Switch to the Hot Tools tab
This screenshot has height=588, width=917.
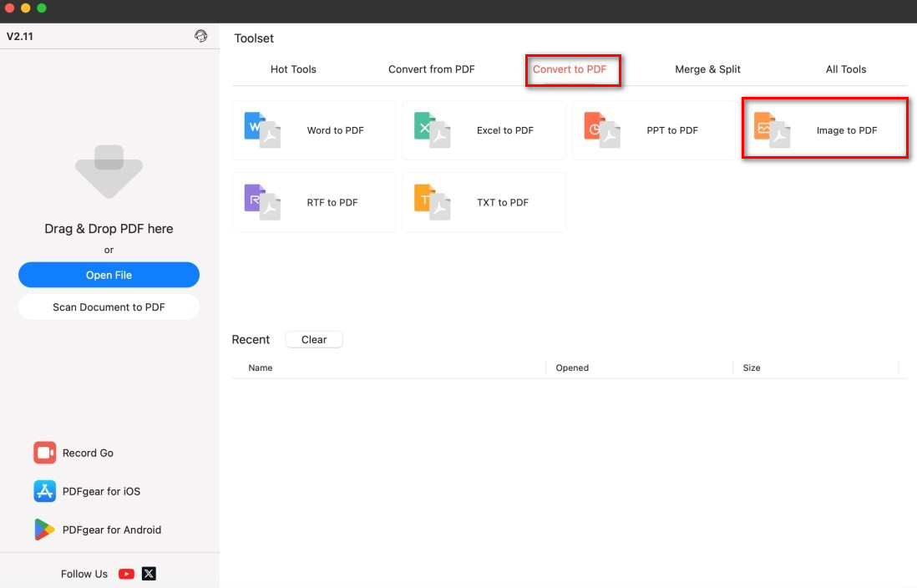(293, 69)
